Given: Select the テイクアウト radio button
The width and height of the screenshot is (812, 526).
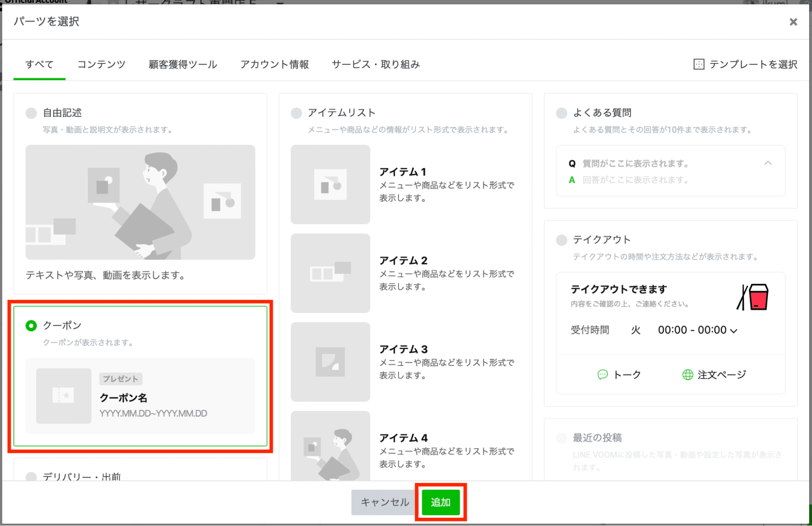Looking at the screenshot, I should tap(561, 240).
